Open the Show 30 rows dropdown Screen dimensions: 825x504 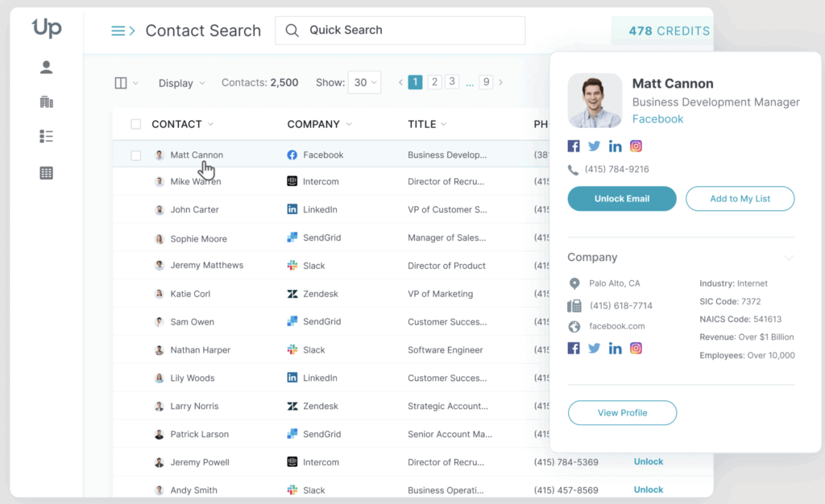[x=364, y=82]
